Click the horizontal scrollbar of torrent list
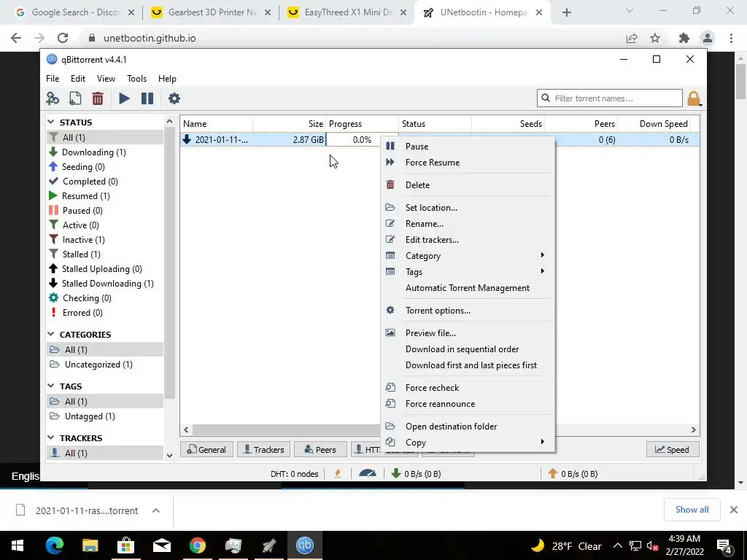This screenshot has height=560, width=747. pos(286,429)
